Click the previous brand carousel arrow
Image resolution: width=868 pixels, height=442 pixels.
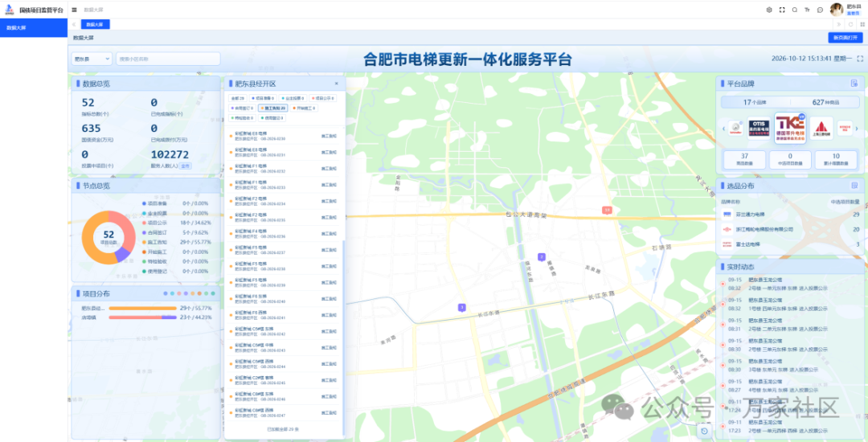click(x=723, y=129)
